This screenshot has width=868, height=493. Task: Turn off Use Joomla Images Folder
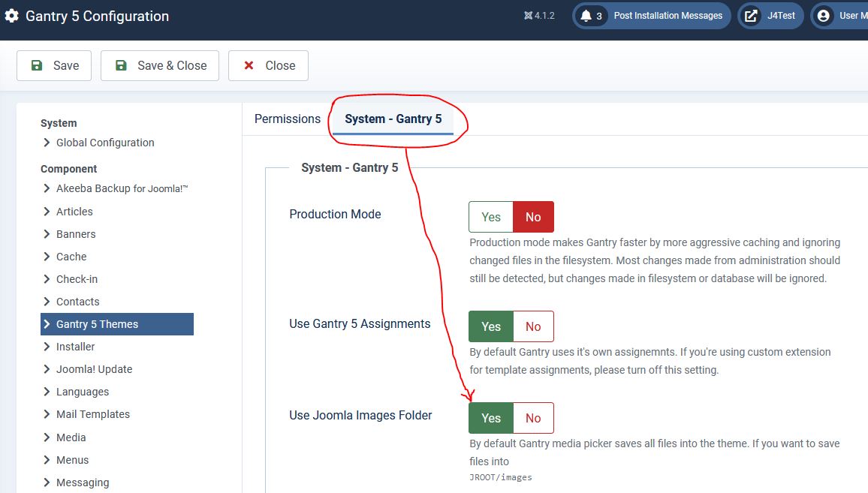pyautogui.click(x=533, y=418)
